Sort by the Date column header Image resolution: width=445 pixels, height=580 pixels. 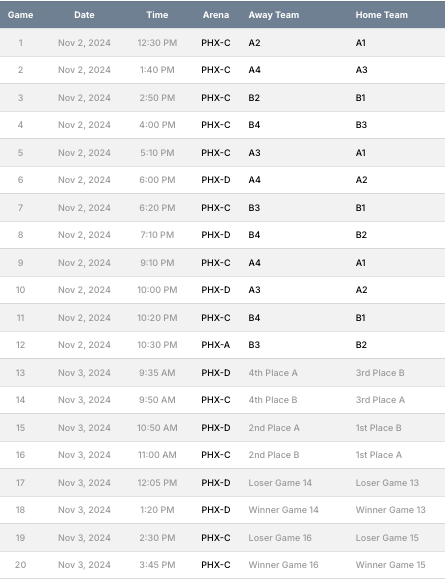tap(84, 15)
